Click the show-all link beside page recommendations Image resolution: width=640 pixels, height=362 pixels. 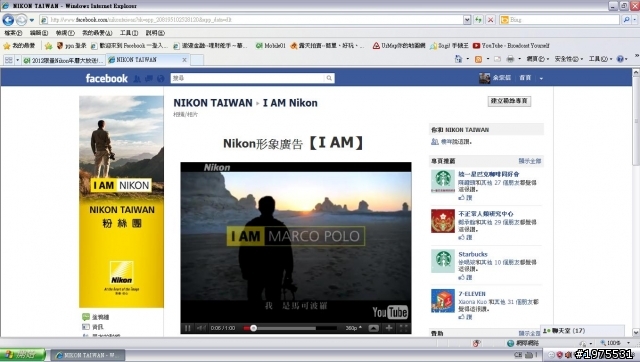pyautogui.click(x=529, y=161)
